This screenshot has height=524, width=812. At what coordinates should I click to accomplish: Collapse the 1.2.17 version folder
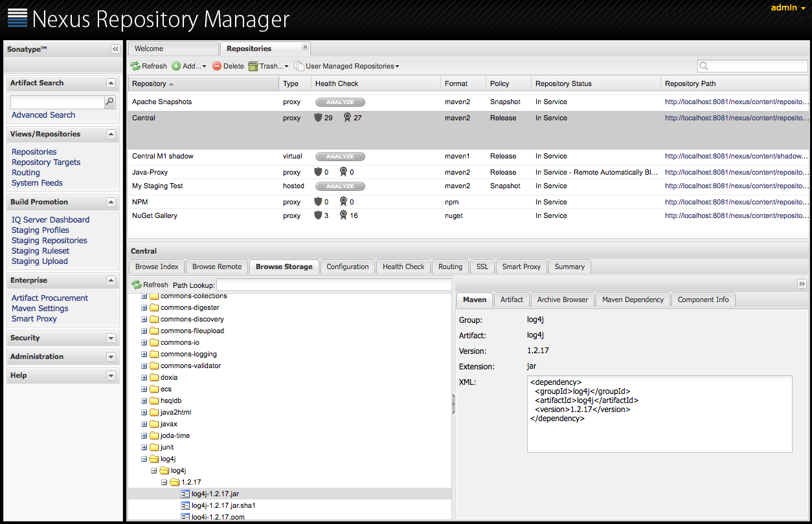coord(164,483)
